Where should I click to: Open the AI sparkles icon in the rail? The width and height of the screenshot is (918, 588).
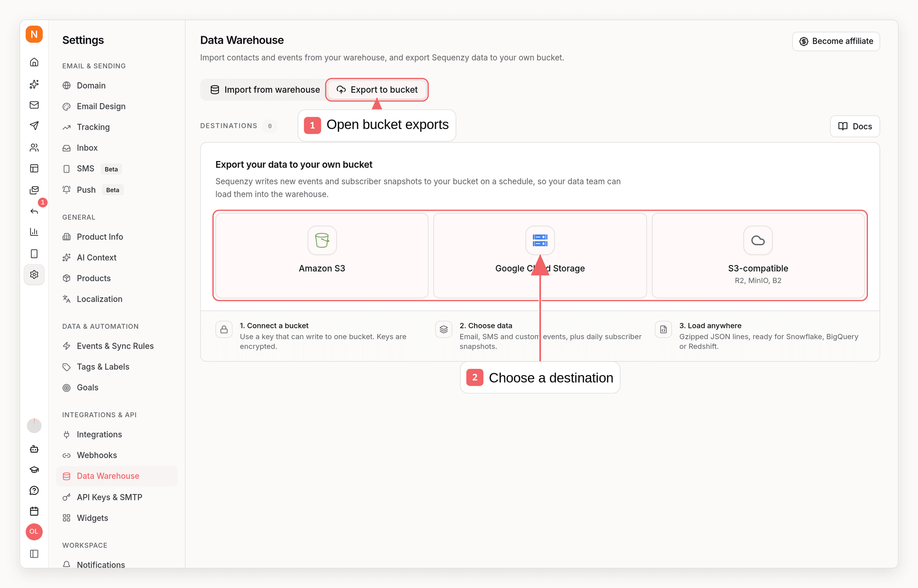click(x=34, y=84)
